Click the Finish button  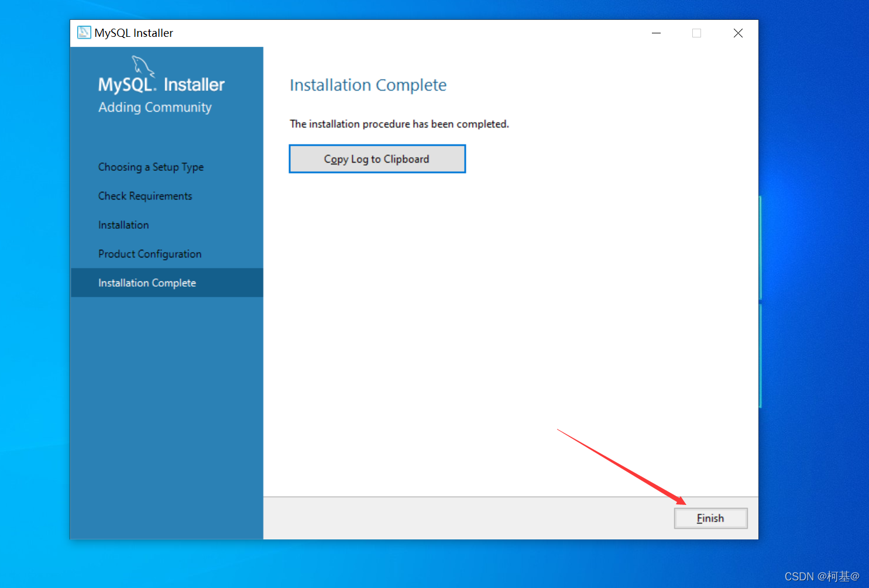(710, 518)
